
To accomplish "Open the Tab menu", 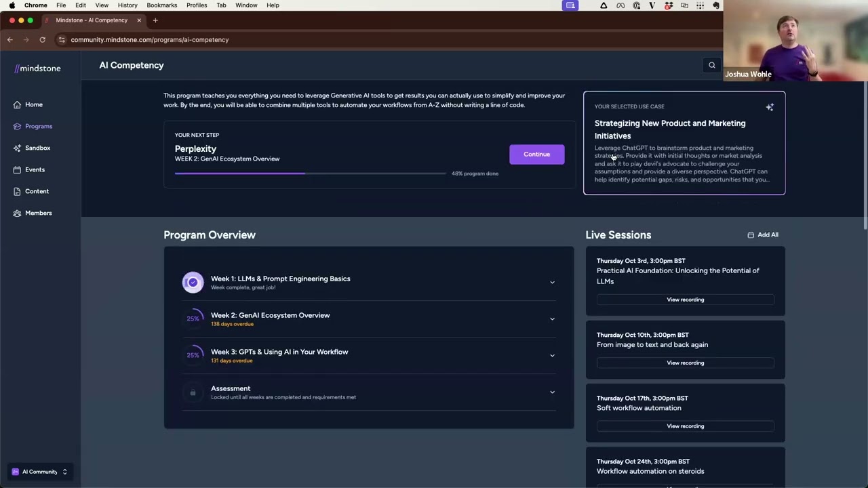I will [x=221, y=5].
